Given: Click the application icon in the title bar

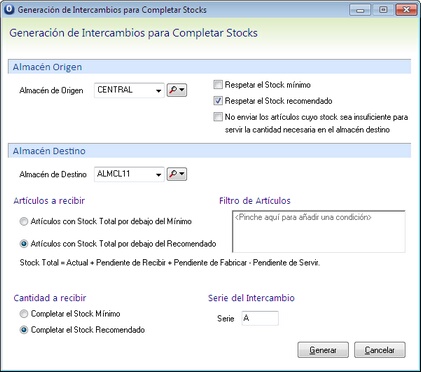Looking at the screenshot, I should tap(9, 9).
